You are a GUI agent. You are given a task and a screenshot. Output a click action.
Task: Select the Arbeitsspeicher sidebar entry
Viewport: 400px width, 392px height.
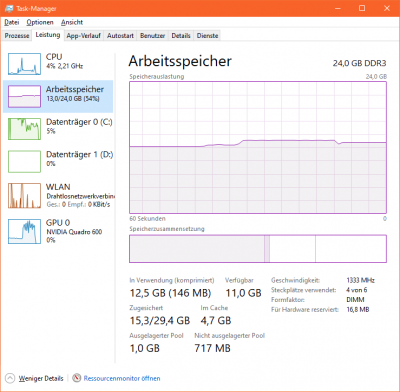click(58, 96)
